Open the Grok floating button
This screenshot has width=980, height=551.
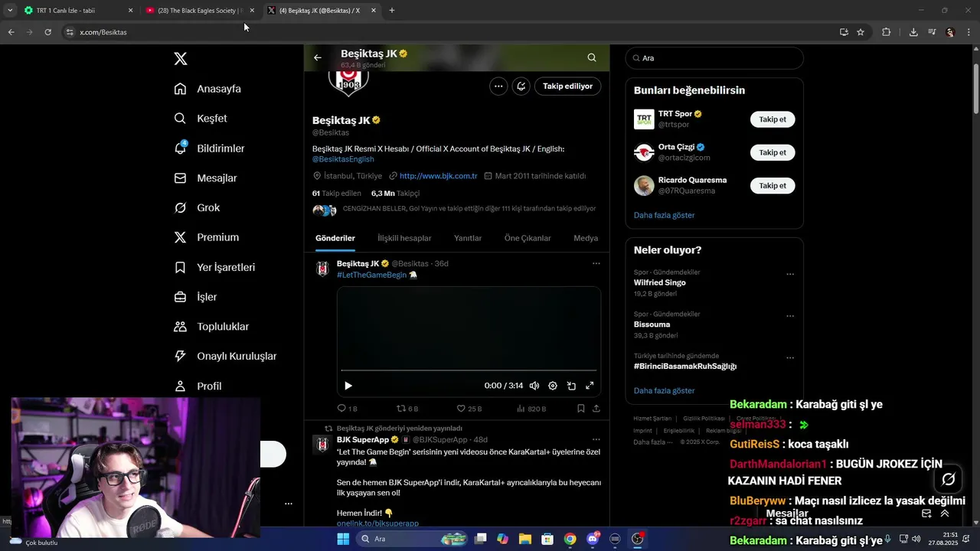(949, 479)
